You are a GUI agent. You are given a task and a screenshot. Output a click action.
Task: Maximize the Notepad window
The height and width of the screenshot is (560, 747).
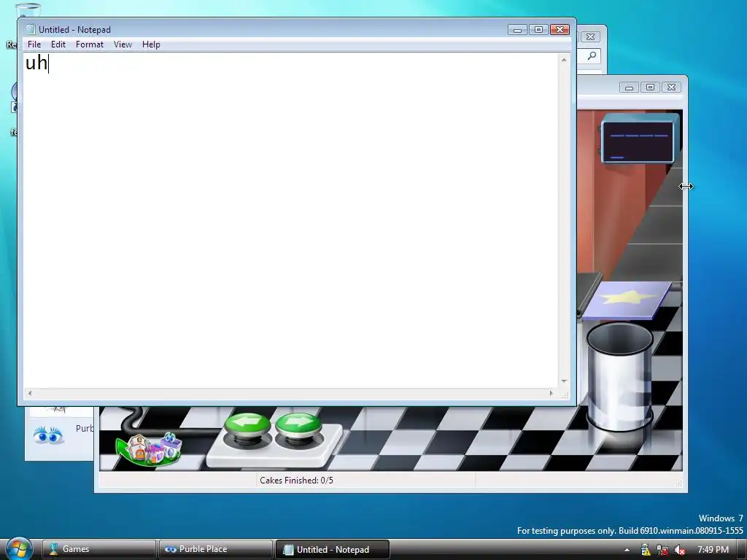[x=538, y=29]
